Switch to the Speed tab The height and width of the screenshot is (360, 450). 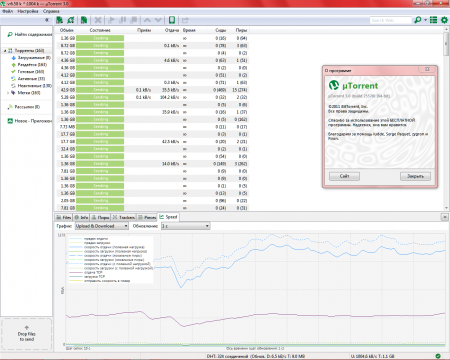169,217
